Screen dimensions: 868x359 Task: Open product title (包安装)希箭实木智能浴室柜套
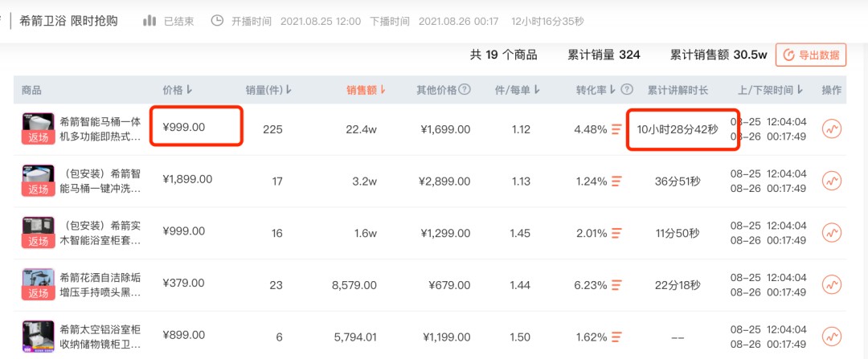[100, 233]
